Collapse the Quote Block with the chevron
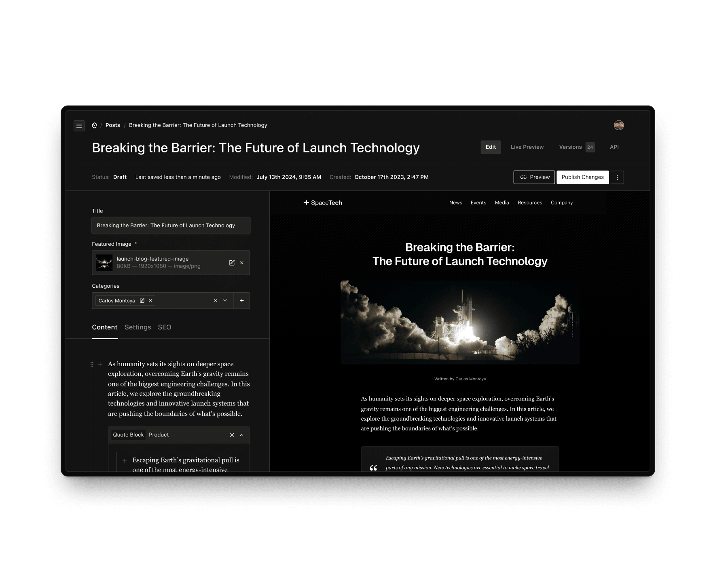Screen dimensions: 728x582 click(x=242, y=435)
